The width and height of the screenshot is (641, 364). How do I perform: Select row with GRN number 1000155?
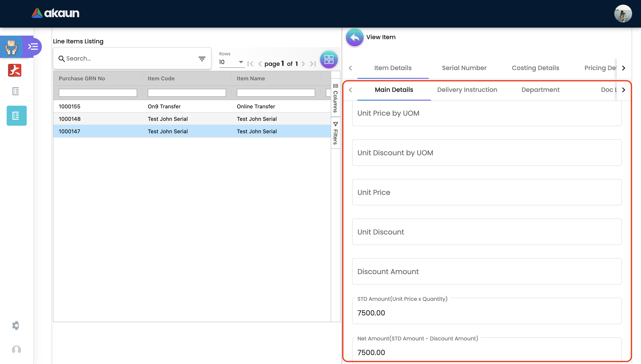click(69, 107)
